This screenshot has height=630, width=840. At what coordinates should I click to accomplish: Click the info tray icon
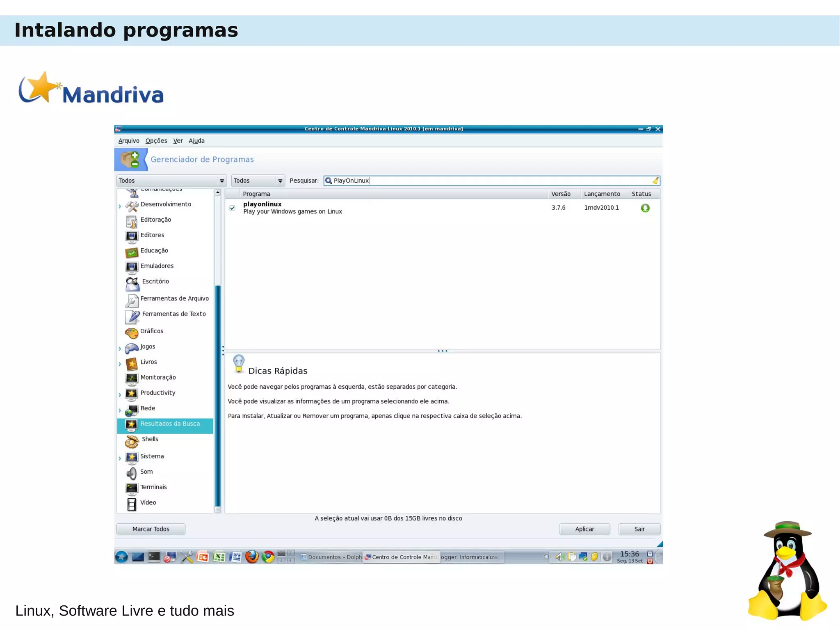click(x=607, y=557)
